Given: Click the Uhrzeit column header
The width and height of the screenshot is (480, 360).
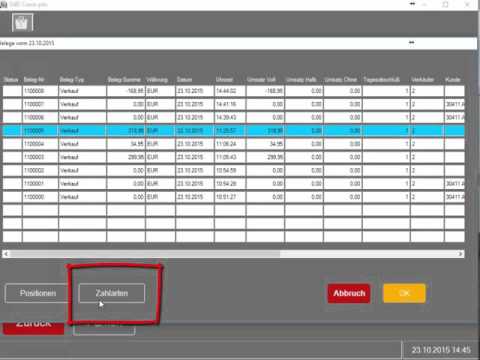Looking at the screenshot, I should [224, 80].
